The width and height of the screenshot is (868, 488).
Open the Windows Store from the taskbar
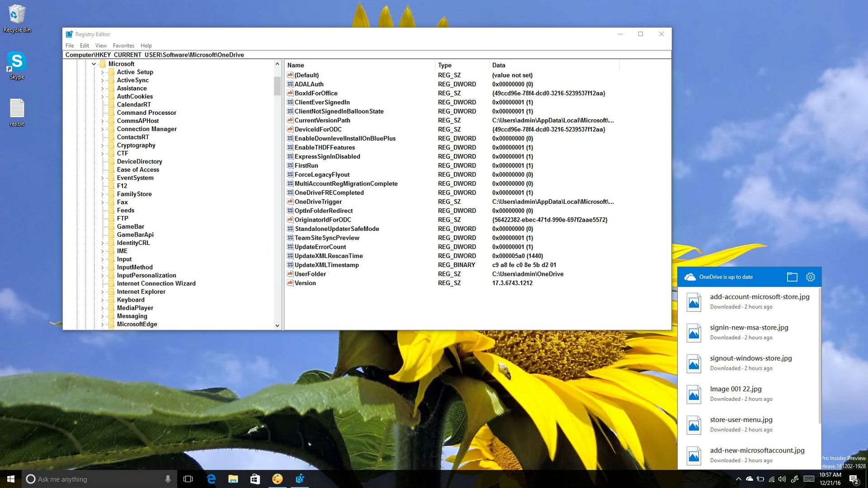click(x=255, y=479)
